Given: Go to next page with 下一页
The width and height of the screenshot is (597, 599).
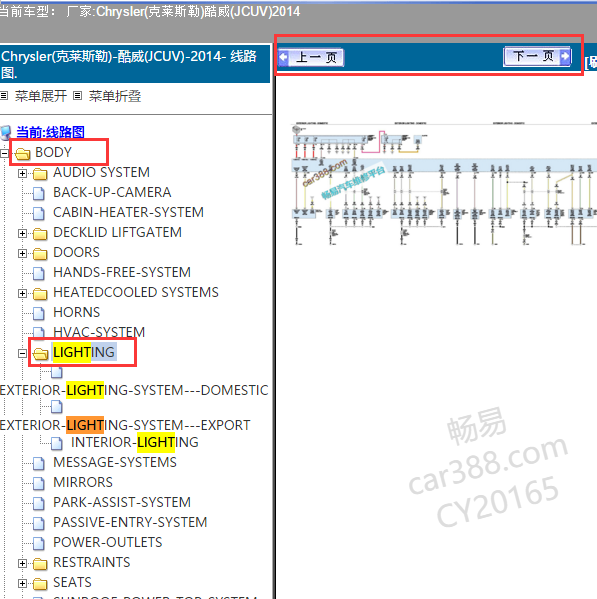Looking at the screenshot, I should (537, 57).
